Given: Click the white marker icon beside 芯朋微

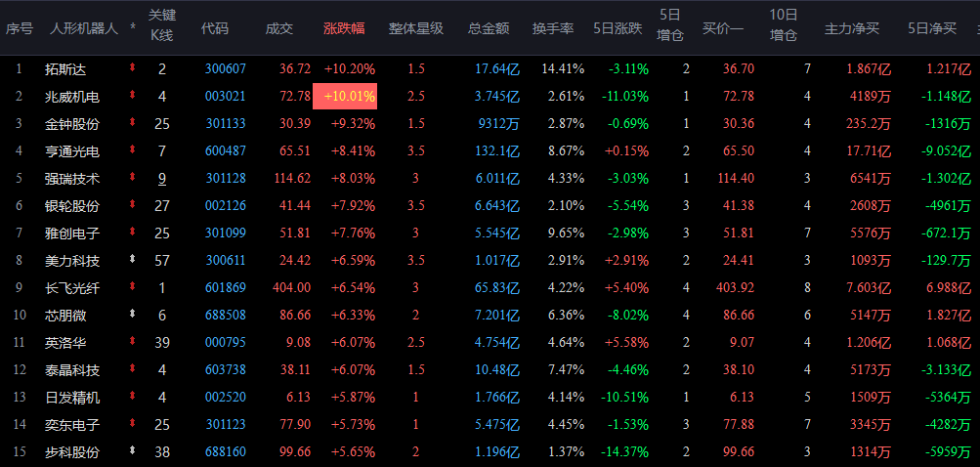Looking at the screenshot, I should click(132, 315).
